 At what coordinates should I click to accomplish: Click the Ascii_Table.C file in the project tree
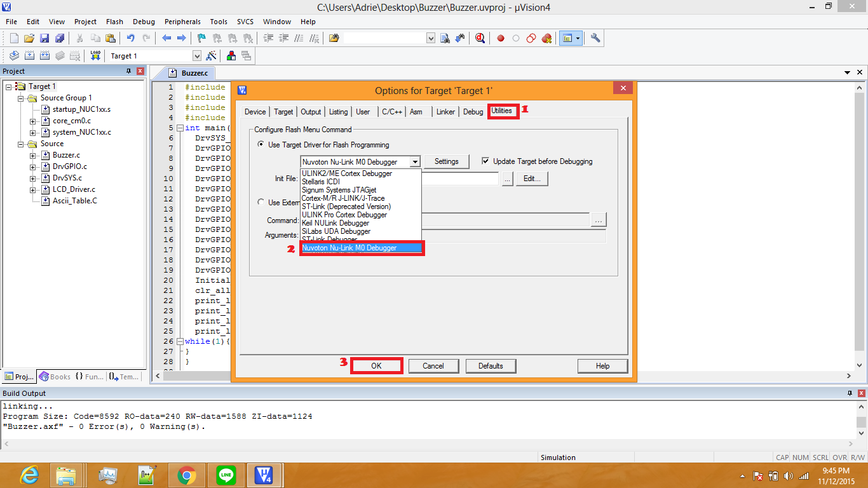75,201
